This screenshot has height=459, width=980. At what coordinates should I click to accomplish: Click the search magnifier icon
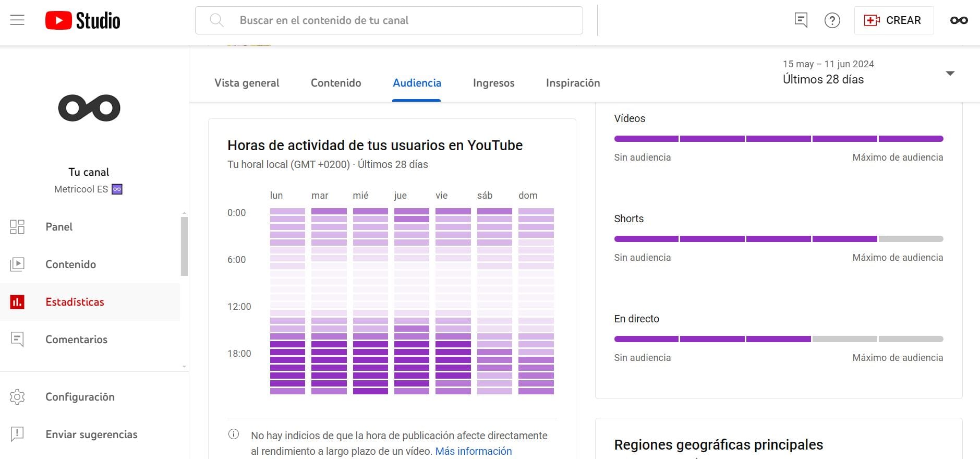(216, 20)
